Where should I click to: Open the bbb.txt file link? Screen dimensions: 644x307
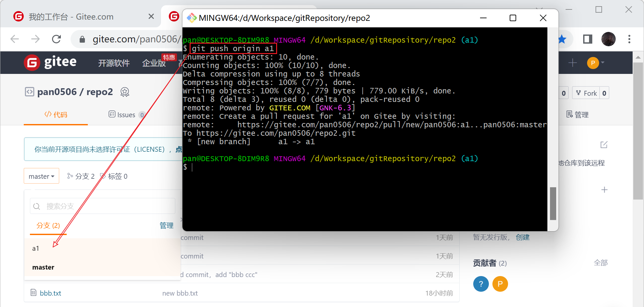coord(50,293)
